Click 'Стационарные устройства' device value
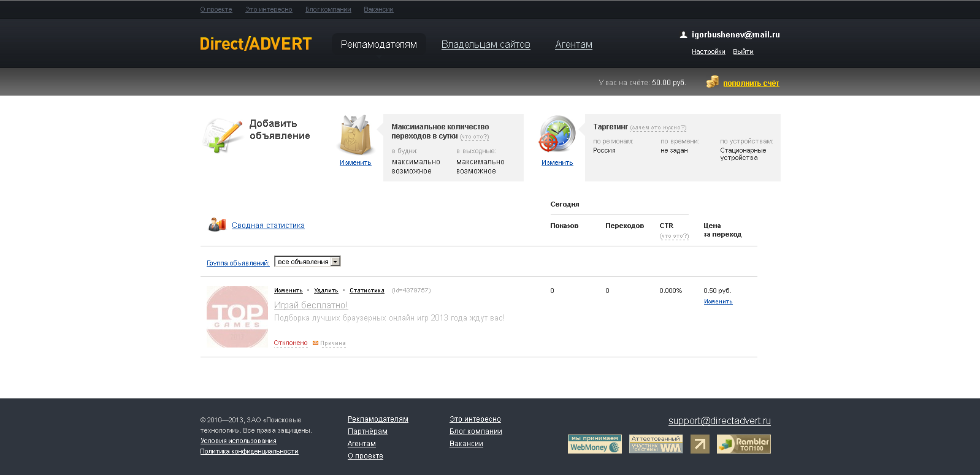 pos(743,154)
